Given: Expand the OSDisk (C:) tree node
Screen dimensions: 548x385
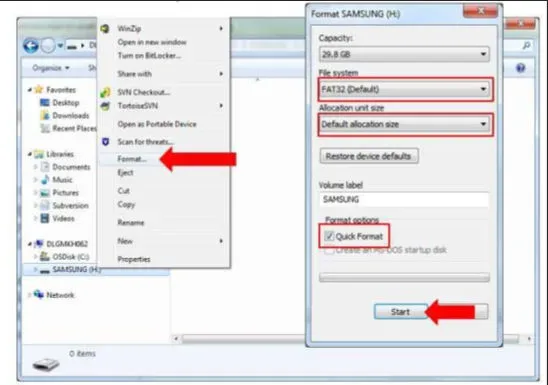Looking at the screenshot, I should pos(35,257).
